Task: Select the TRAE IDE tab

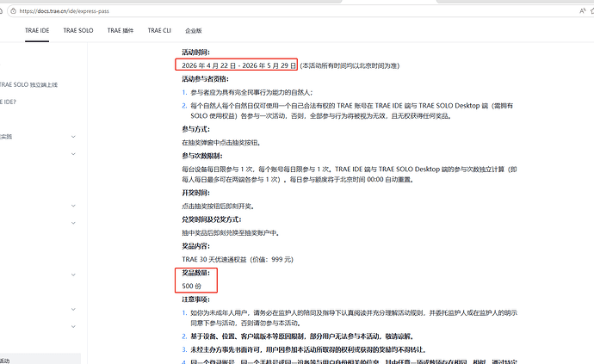Action: click(x=37, y=30)
